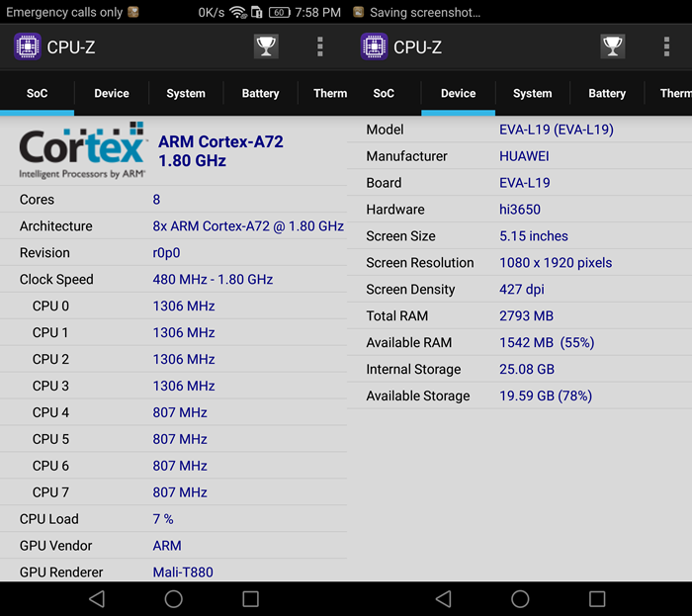Tap Screen Size value 5.15 inches
The image size is (692, 616).
point(533,236)
